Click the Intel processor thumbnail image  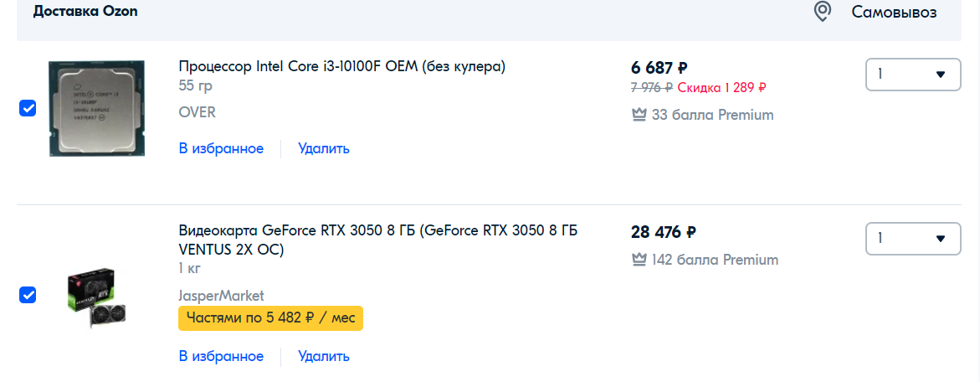click(x=96, y=108)
